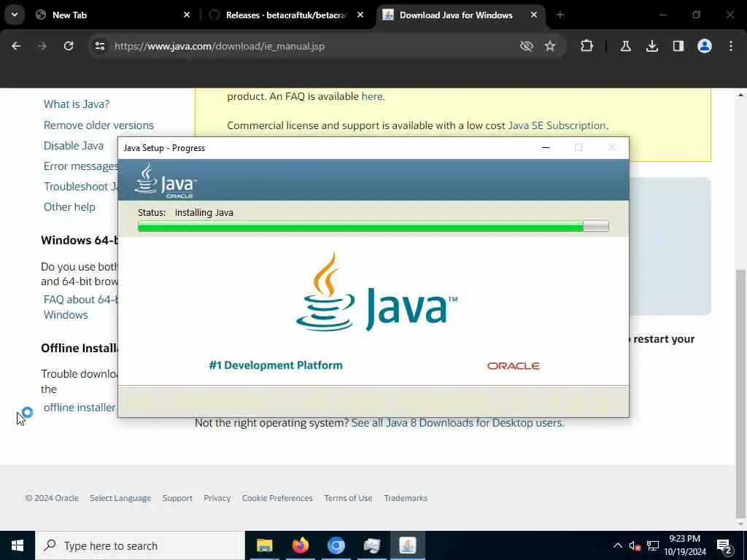Image resolution: width=747 pixels, height=560 pixels.
Task: Go forward with the browser arrow
Action: click(42, 46)
